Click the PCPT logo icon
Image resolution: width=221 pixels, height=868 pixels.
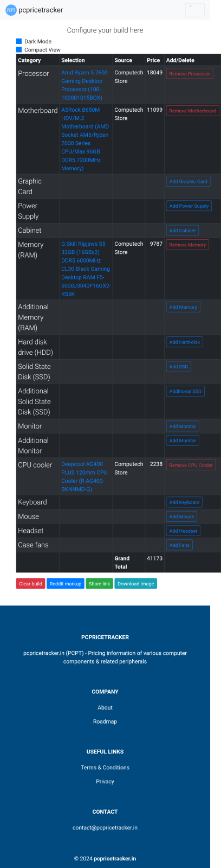11,10
